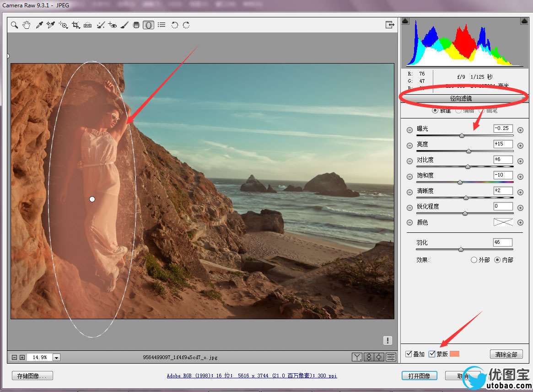Select the 新建 radio option

pyautogui.click(x=435, y=111)
